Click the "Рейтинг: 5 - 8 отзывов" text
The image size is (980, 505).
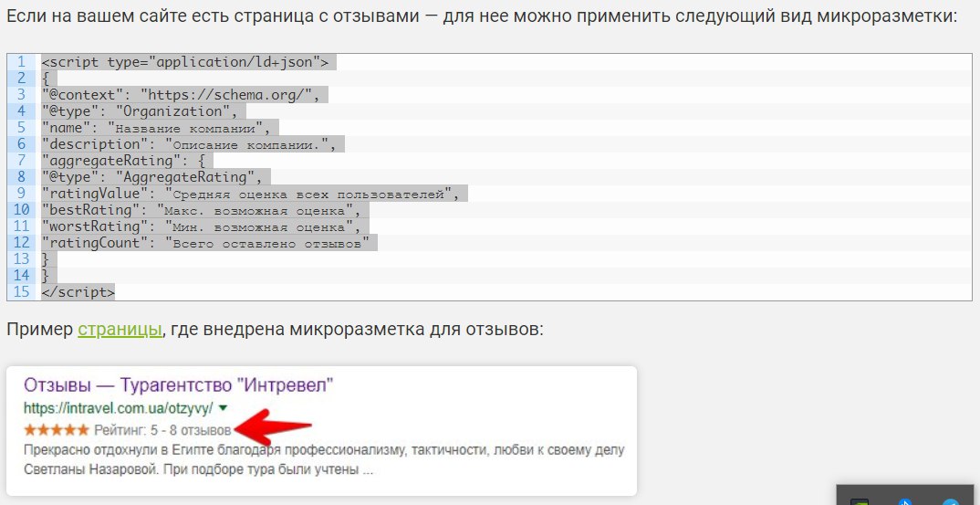162,430
